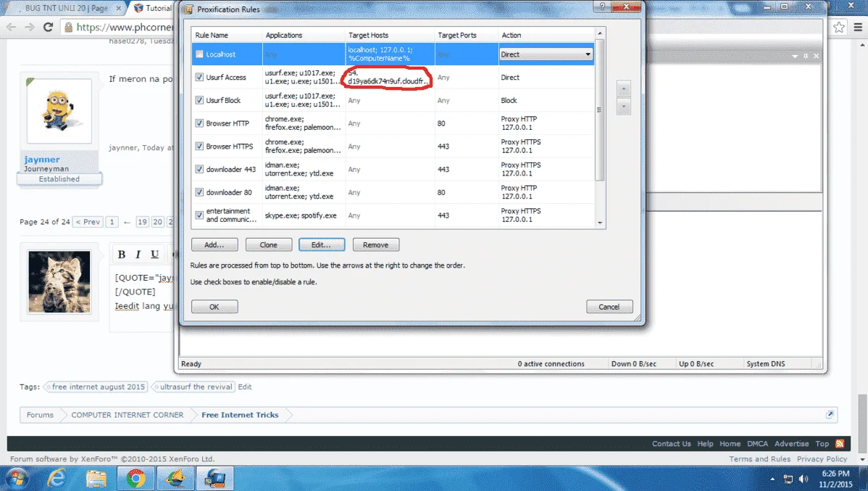The image size is (868, 491).
Task: Open Google Chrome from the taskbar
Action: point(135,478)
